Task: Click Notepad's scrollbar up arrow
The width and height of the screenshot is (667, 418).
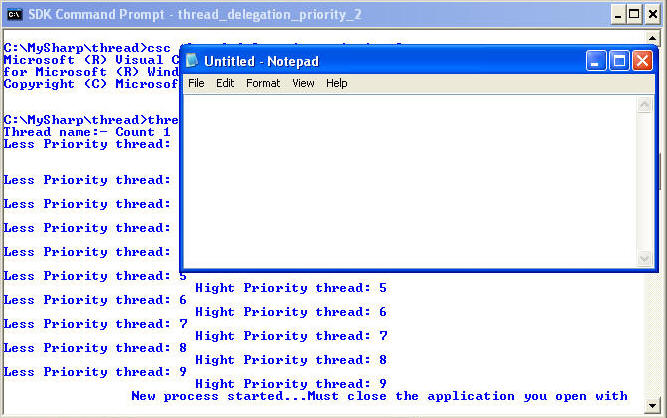Action: [x=645, y=104]
